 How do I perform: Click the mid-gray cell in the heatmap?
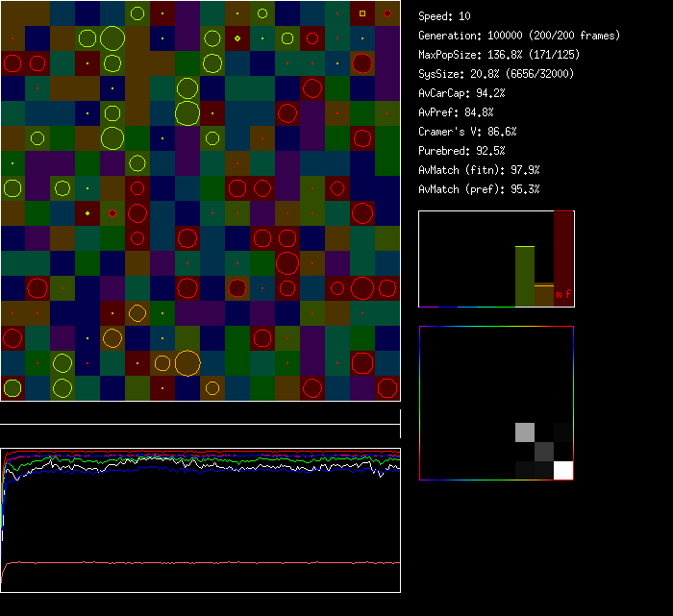point(544,451)
